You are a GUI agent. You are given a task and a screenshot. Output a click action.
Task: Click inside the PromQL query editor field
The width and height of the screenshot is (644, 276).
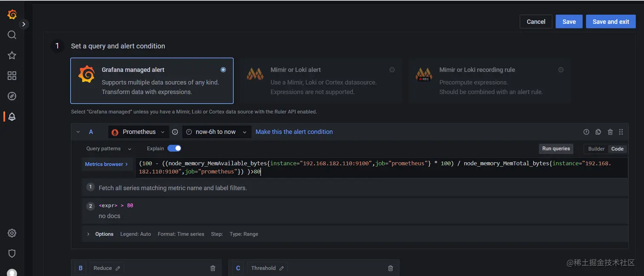click(381, 168)
